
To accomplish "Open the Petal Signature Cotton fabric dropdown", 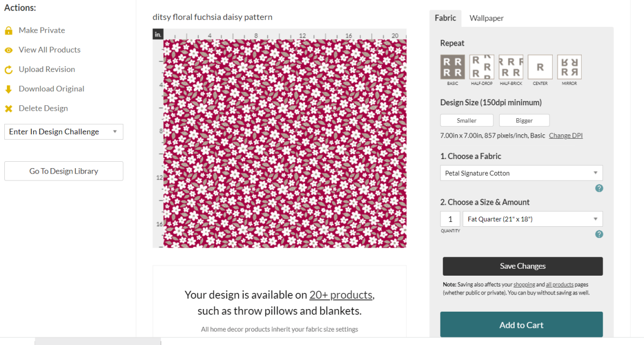I will point(521,172).
